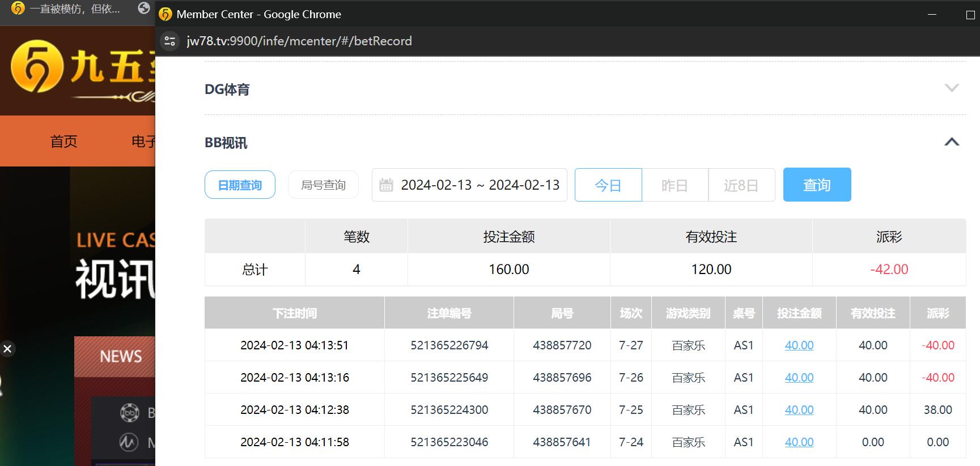
Task: Open 40.00 bet link for 521365225649
Action: coord(799,378)
